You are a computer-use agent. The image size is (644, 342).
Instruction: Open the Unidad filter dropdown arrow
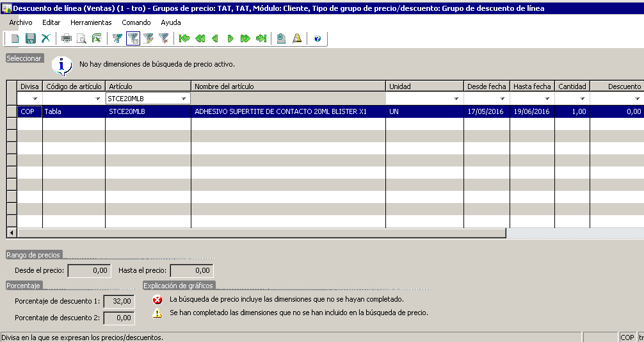click(456, 99)
